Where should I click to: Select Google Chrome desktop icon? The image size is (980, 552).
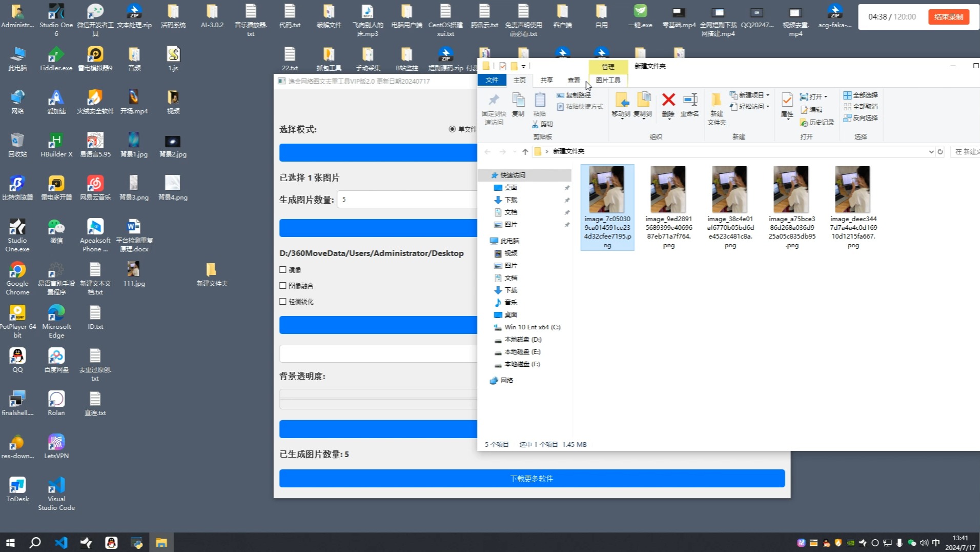pos(17,279)
